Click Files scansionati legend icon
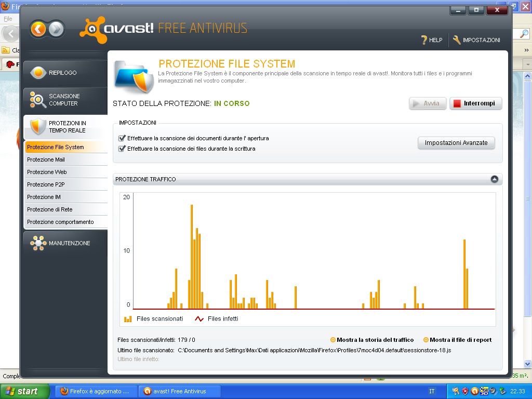This screenshot has width=532, height=399. pos(128,319)
